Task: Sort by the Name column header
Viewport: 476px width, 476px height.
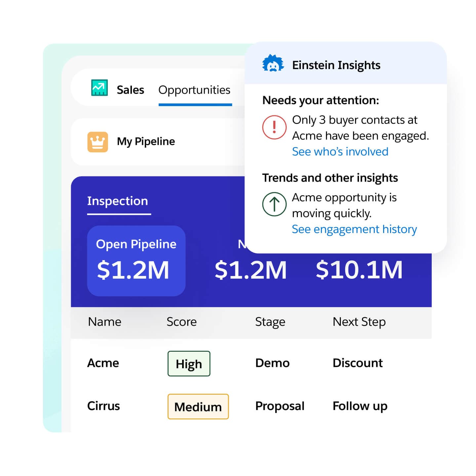Action: pos(104,322)
